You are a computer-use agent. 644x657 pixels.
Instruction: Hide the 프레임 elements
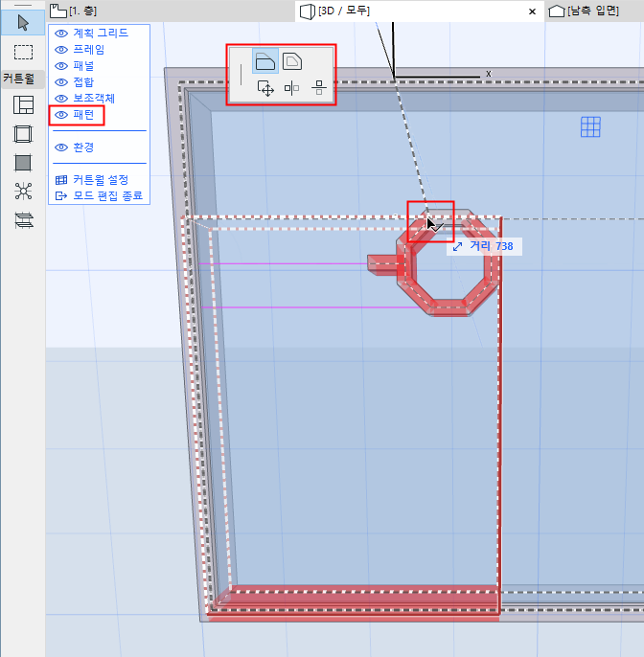pyautogui.click(x=61, y=49)
